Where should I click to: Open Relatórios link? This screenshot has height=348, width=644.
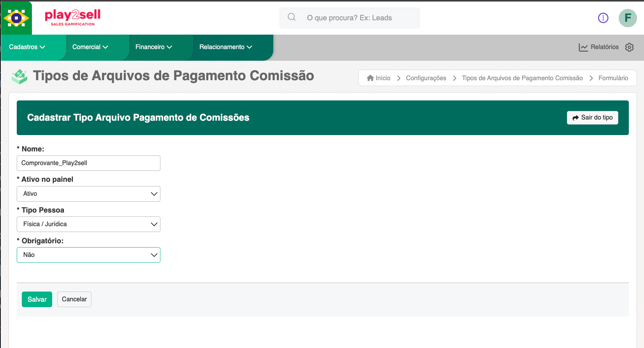(x=604, y=47)
